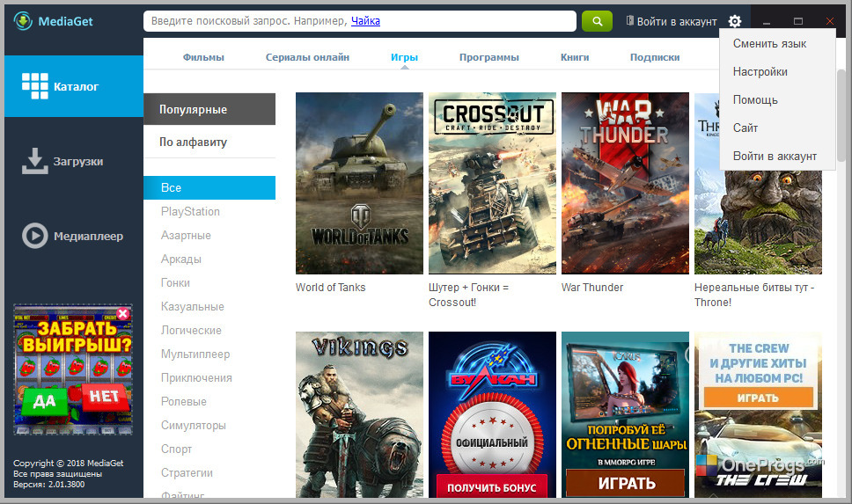This screenshot has height=504, width=852.
Task: Sort games by Популярные
Action: click(209, 109)
